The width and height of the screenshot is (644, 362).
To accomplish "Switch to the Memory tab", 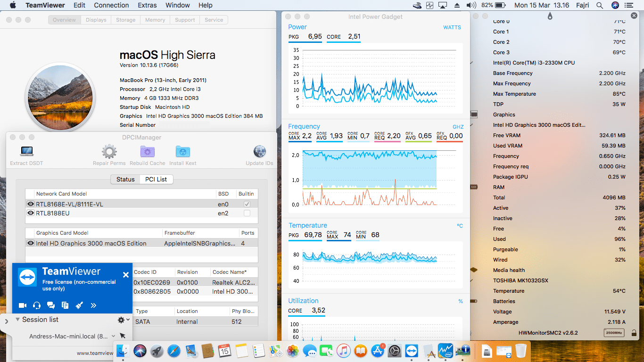I will coord(155,20).
